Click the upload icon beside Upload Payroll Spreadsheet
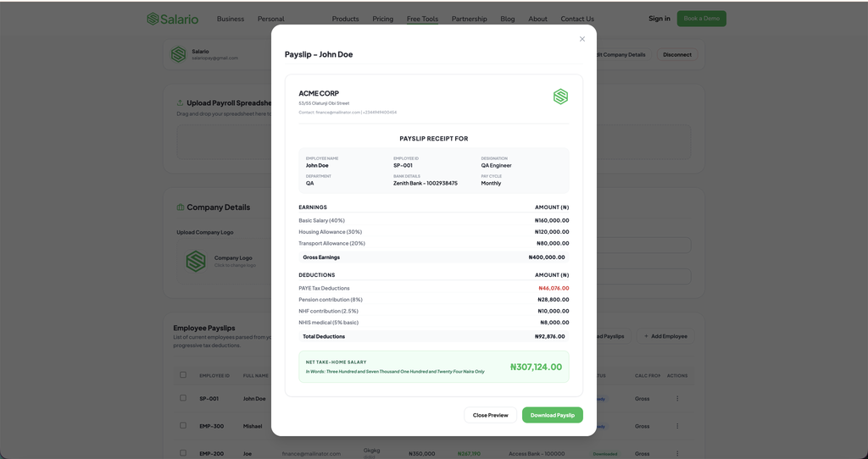The height and width of the screenshot is (459, 868). point(180,102)
